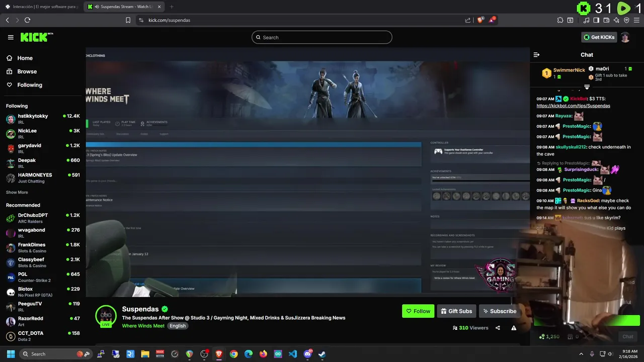The image size is (644, 362).
Task: Open Visual Studio Code from the taskbar
Action: click(292, 354)
